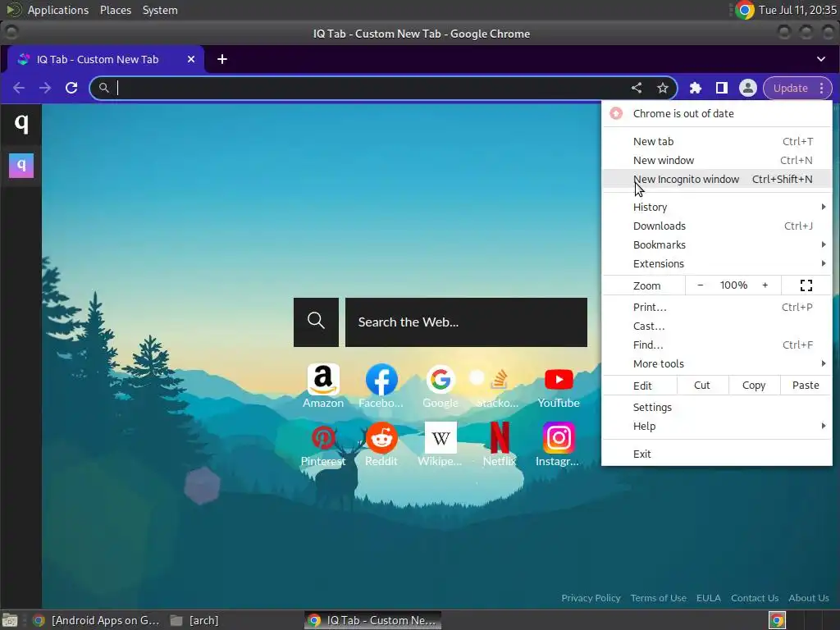Close the IQ Tab browser tab
Screen dimensions: 840x630
191,59
